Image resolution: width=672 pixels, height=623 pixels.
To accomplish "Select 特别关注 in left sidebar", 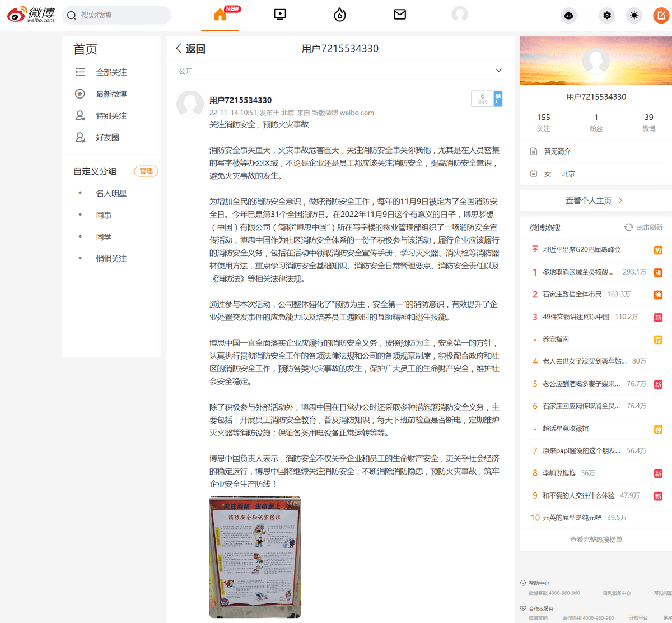I will pyautogui.click(x=111, y=116).
